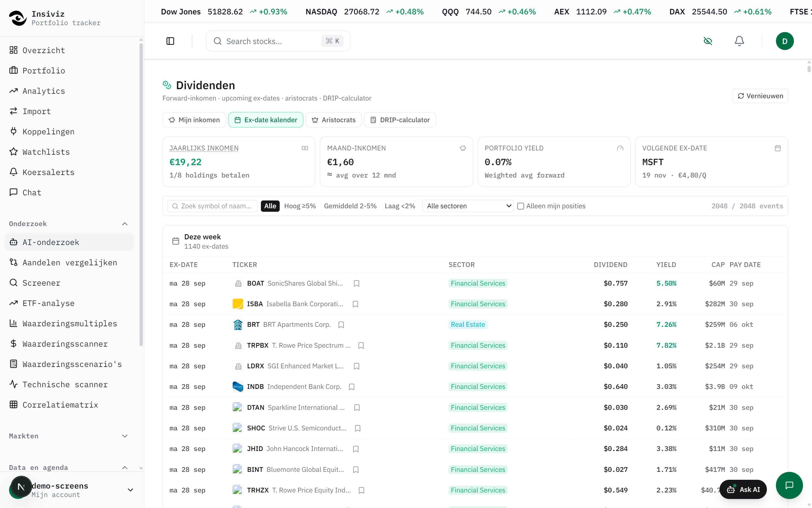Screen dimensions: 812x508
Task: Click the ISBA company logo
Action: 238,304
